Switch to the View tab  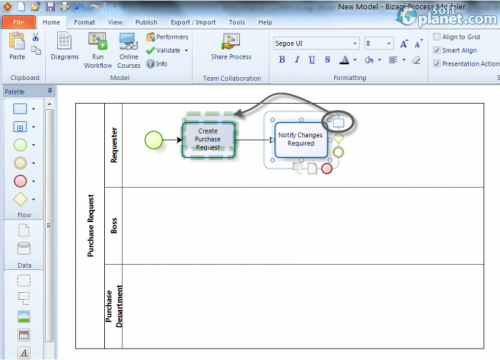[115, 22]
